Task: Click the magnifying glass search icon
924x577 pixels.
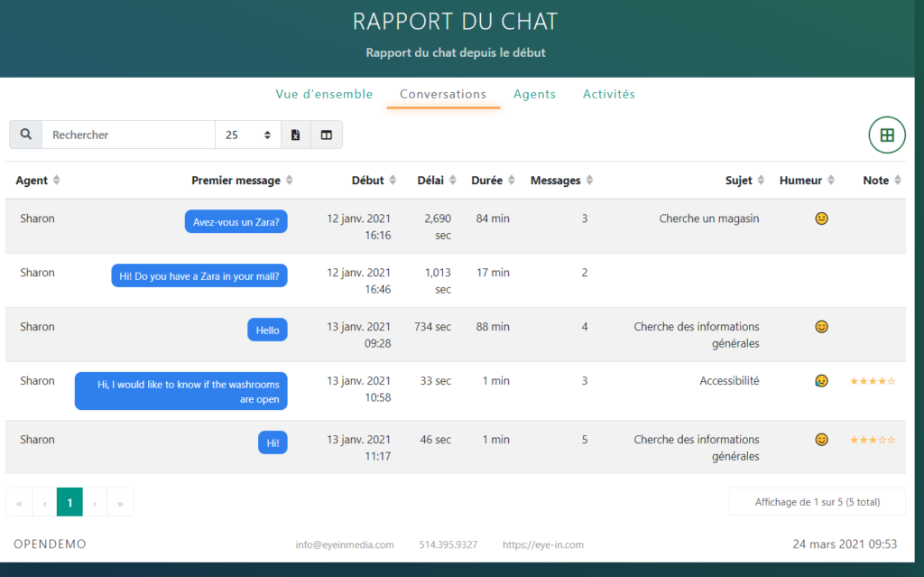Action: (x=25, y=135)
